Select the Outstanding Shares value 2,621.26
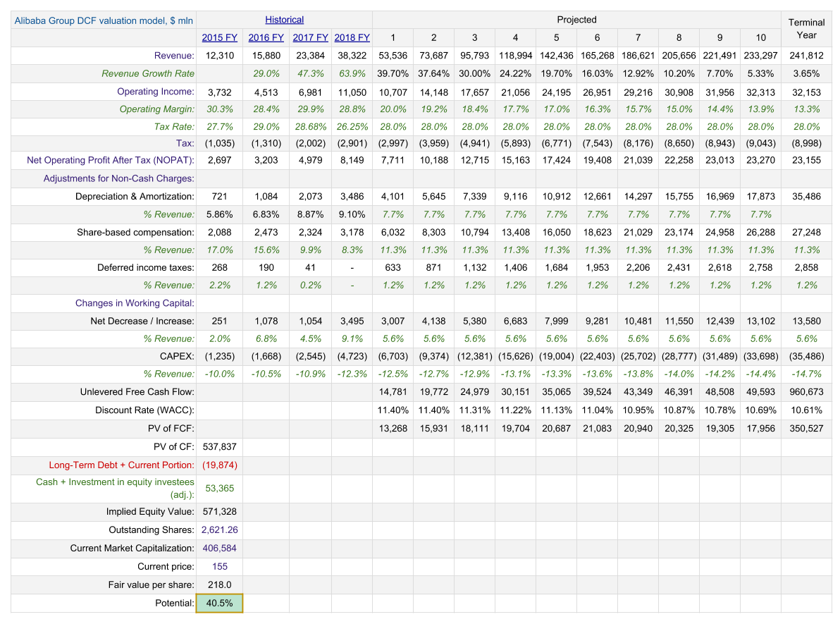 [x=219, y=530]
